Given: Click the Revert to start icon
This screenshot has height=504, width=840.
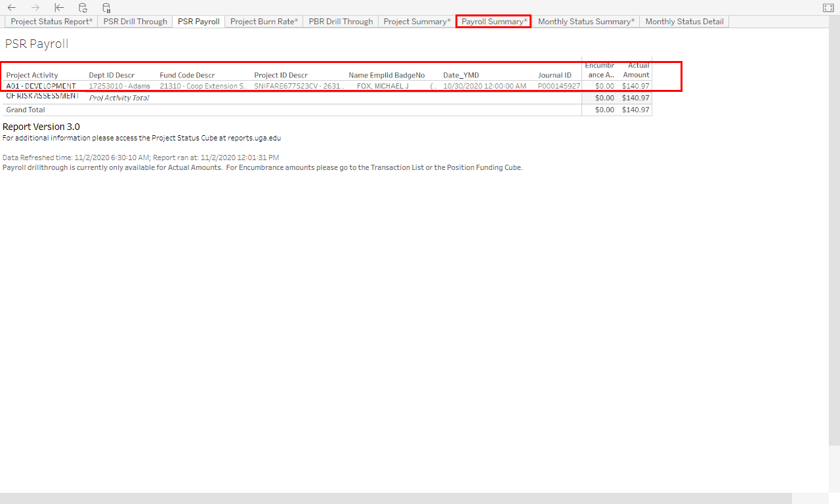Looking at the screenshot, I should coord(59,8).
